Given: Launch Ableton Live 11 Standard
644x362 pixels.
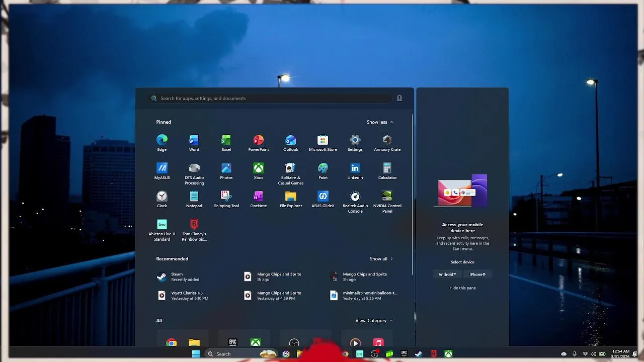Looking at the screenshot, I should pos(162,230).
